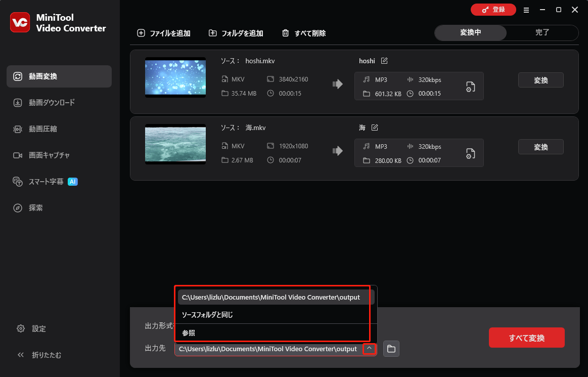
Task: Open the 動画ダウンロード sidebar feature
Action: tap(52, 102)
